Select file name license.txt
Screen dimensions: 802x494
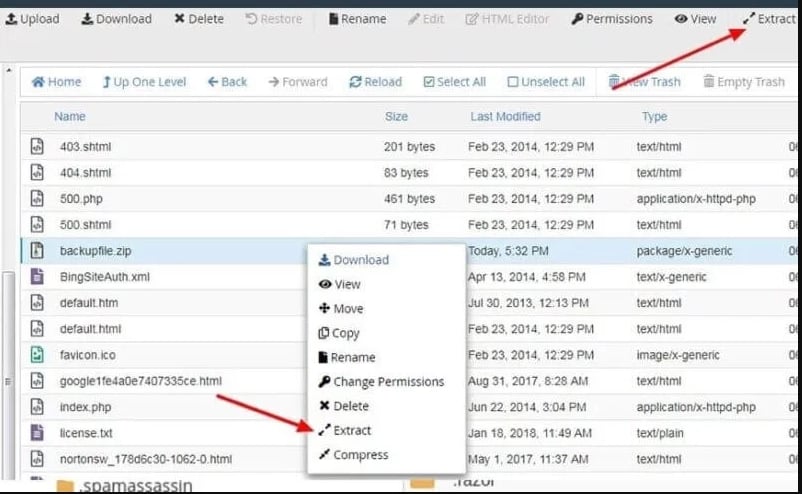(86, 434)
